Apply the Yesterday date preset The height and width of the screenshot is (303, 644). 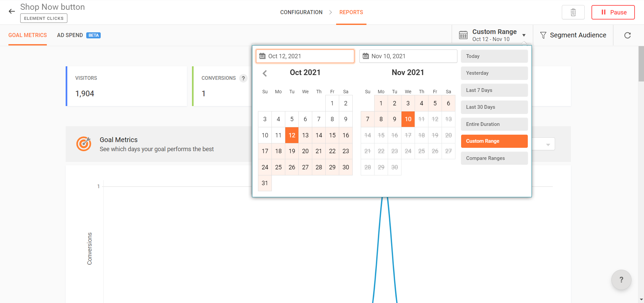pos(494,73)
